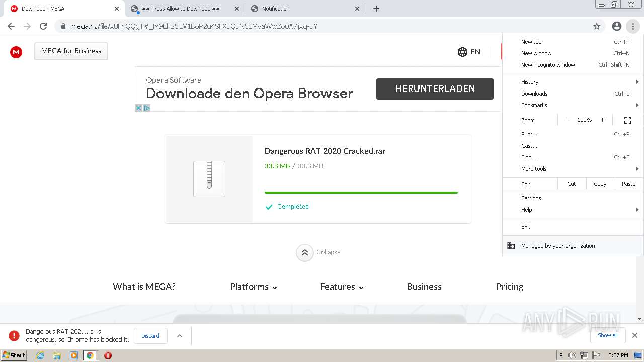Open the Business link
Viewport: 644px width, 362px height.
[x=424, y=287]
